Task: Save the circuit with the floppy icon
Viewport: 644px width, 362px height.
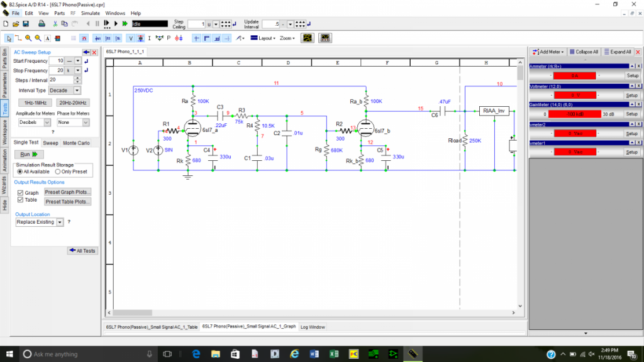Action: [x=25, y=25]
